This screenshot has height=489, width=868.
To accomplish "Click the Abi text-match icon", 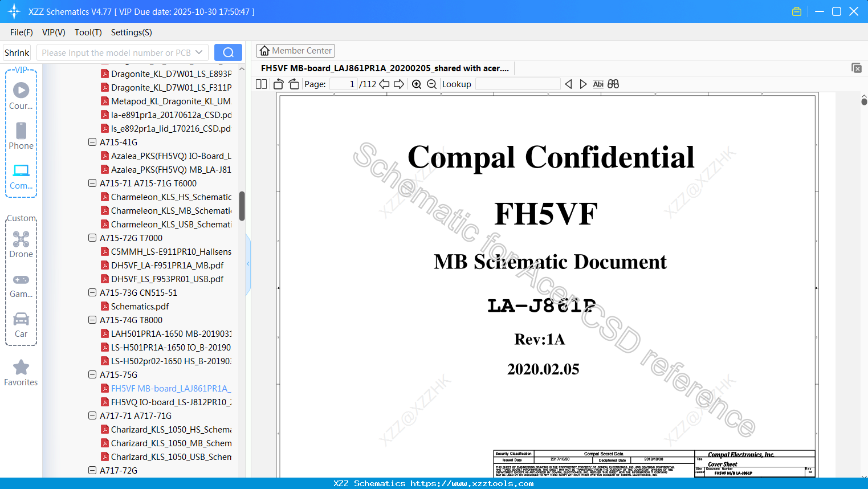I will [x=598, y=84].
